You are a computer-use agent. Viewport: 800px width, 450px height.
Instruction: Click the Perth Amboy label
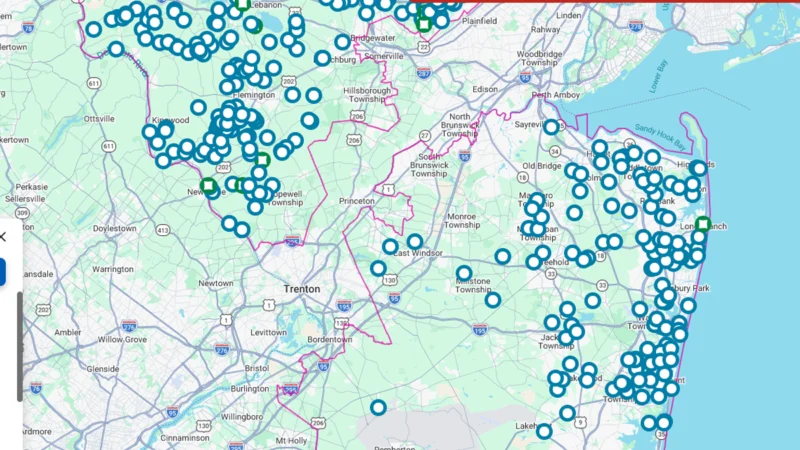[x=556, y=95]
